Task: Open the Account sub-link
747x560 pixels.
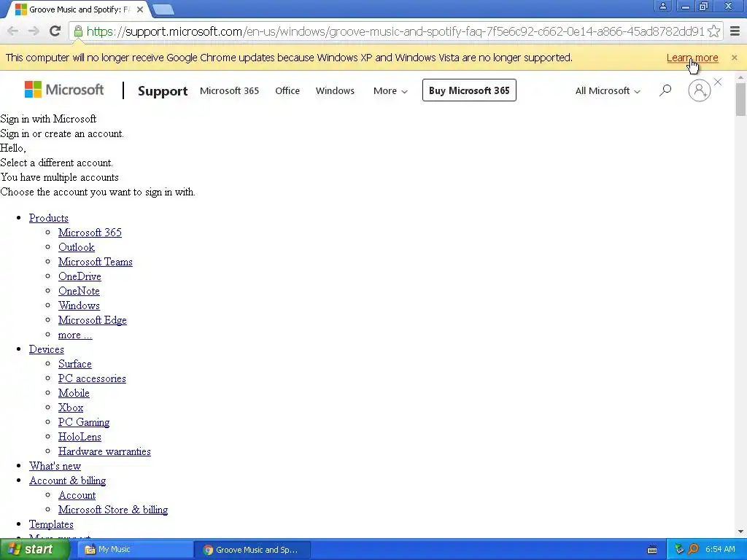Action: click(77, 495)
